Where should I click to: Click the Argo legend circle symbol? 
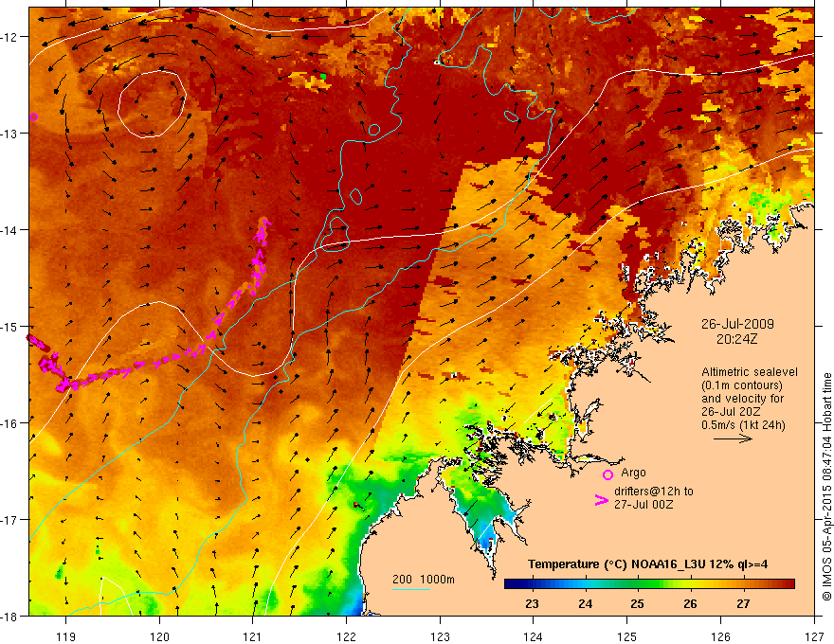tap(607, 474)
